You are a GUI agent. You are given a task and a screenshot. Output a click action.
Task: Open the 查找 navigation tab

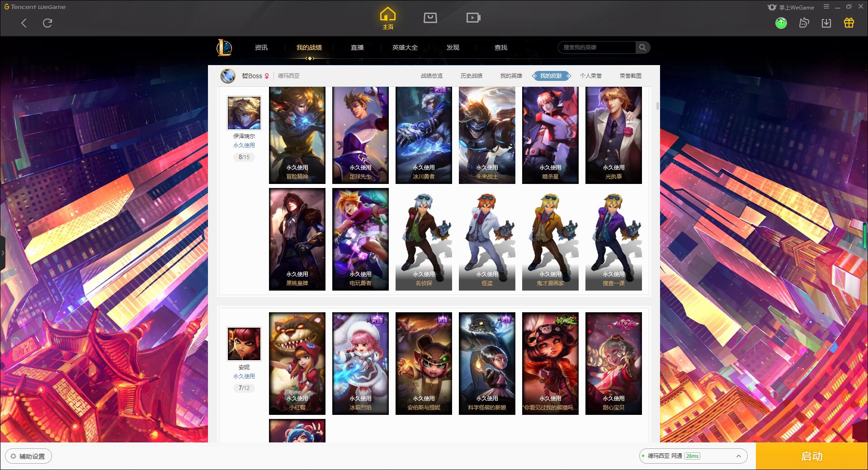click(x=501, y=47)
